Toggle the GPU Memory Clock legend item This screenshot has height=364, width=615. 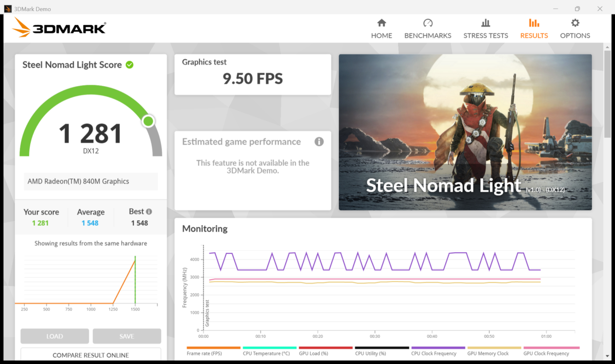coord(494,351)
